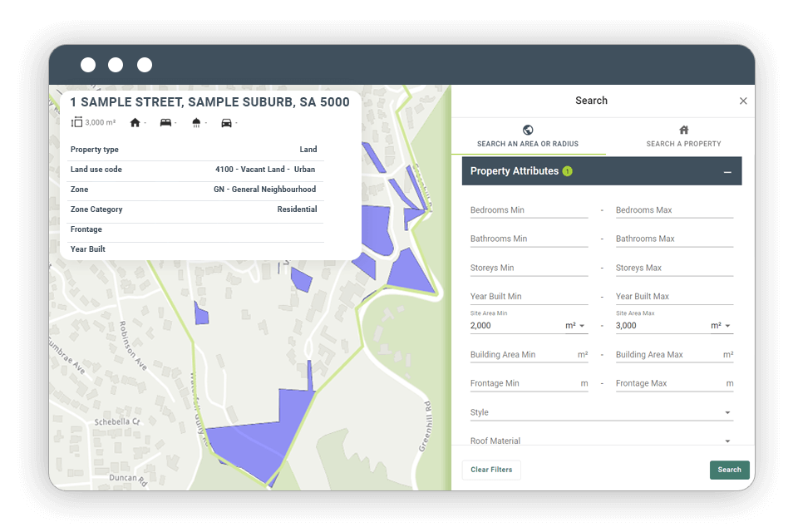Open the Roof Material dropdown

[727, 441]
